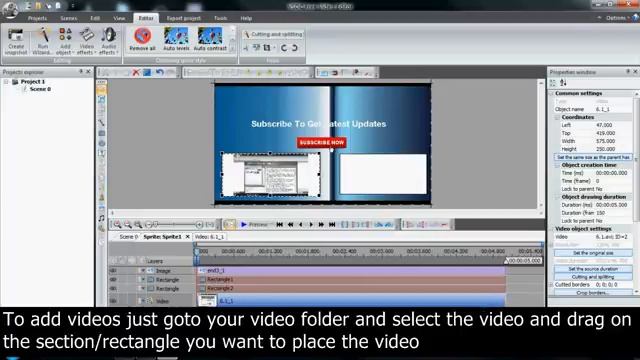Open the View menu tab

[x=119, y=18]
